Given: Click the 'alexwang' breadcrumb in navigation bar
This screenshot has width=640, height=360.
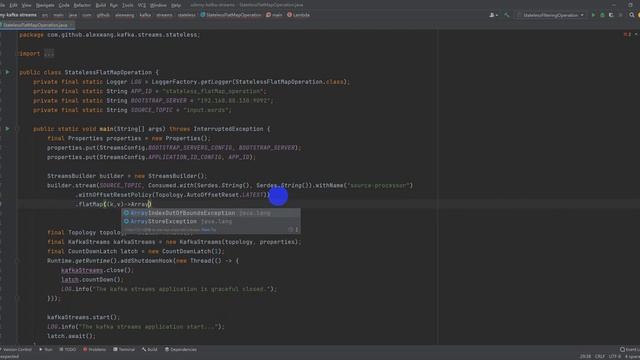Looking at the screenshot, I should click(x=124, y=15).
